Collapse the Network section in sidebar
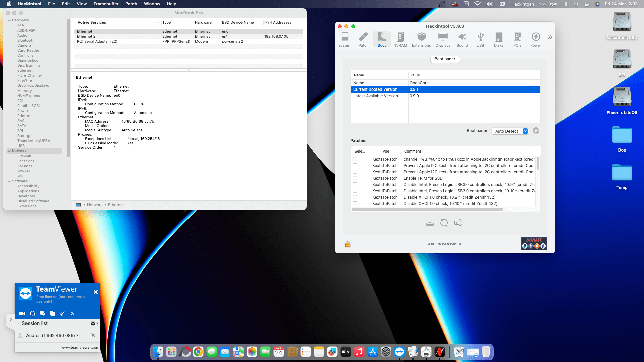 9,151
